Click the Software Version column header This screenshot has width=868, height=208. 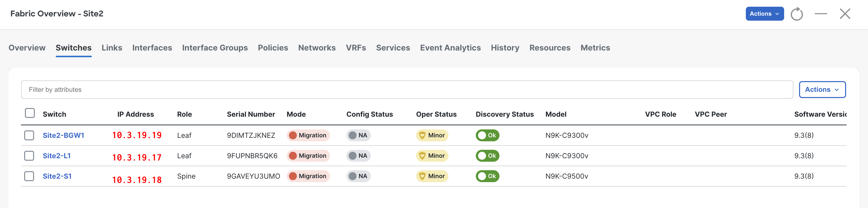click(820, 114)
